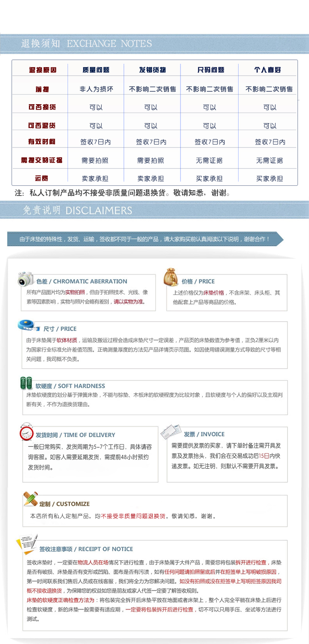Click the 签收注意事项 / RECEIPT OF NOTICE heading
The width and height of the screenshot is (309, 644).
click(x=86, y=549)
